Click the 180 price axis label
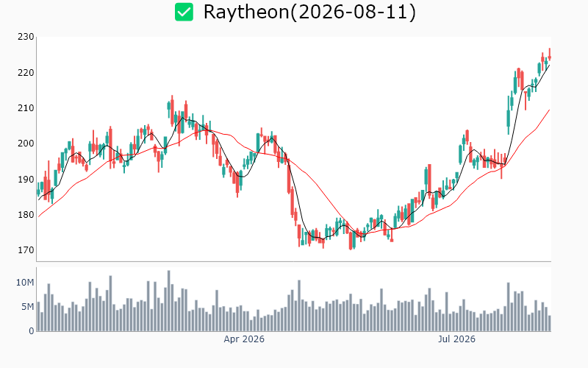Screen dimensions: 588x368 (26, 215)
